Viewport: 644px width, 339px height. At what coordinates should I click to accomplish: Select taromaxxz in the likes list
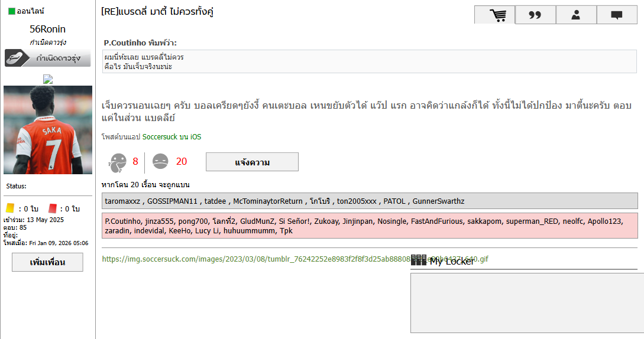click(x=122, y=201)
